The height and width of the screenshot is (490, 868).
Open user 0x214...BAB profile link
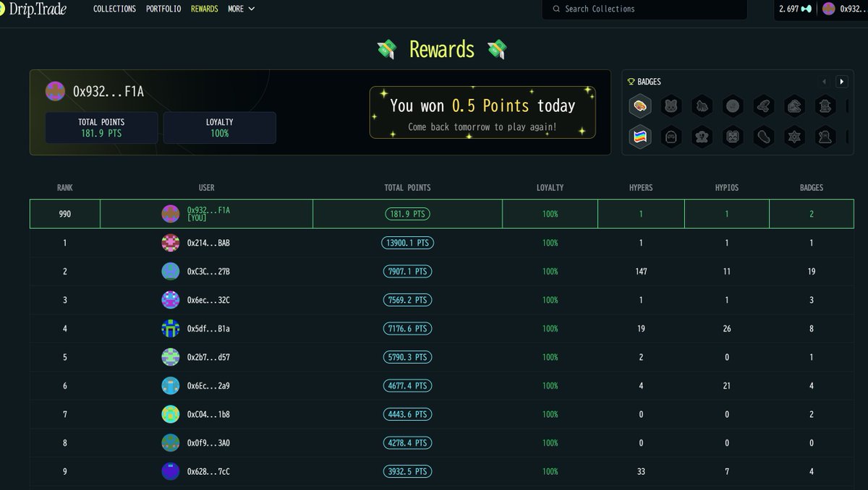[208, 243]
